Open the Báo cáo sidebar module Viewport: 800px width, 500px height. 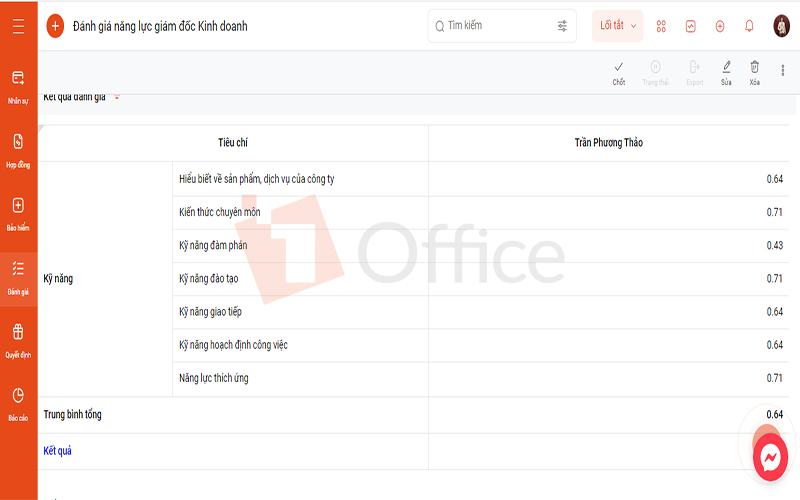(18, 405)
